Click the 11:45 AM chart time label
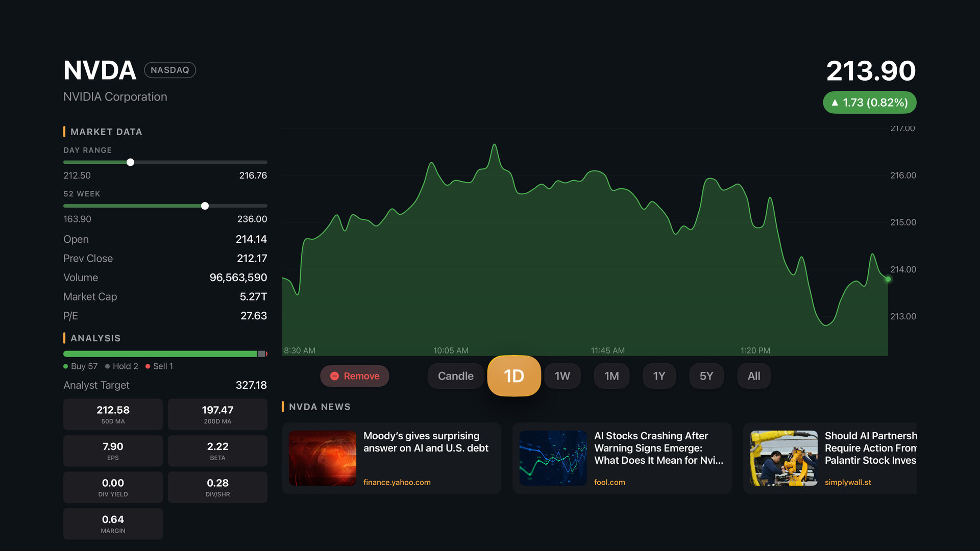This screenshot has height=551, width=980. (607, 350)
